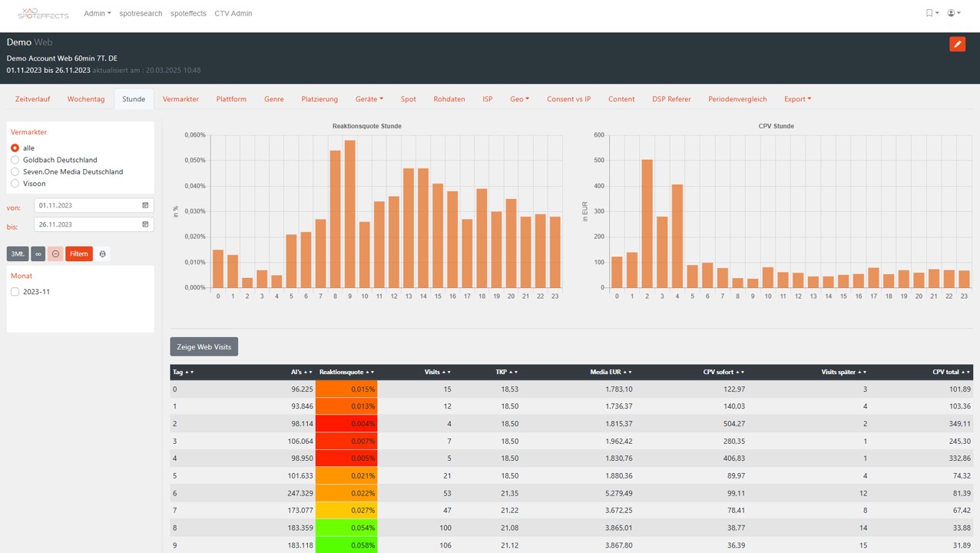This screenshot has height=553, width=980.
Task: Open the calendar picker for 'von' date
Action: tap(145, 206)
